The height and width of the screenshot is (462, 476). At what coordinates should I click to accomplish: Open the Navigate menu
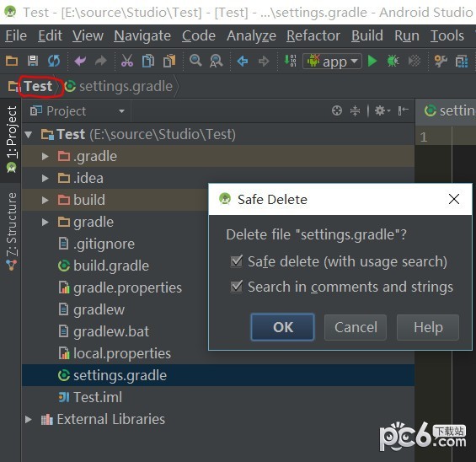pyautogui.click(x=142, y=36)
